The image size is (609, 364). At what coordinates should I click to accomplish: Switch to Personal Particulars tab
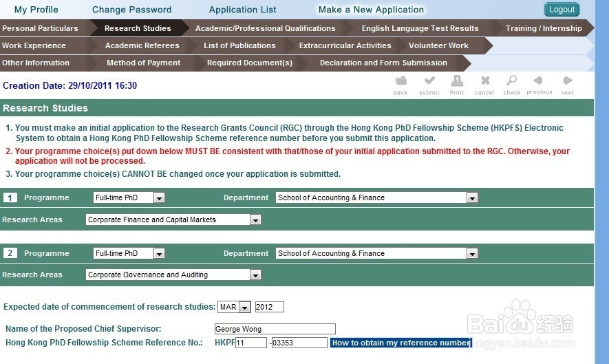41,28
